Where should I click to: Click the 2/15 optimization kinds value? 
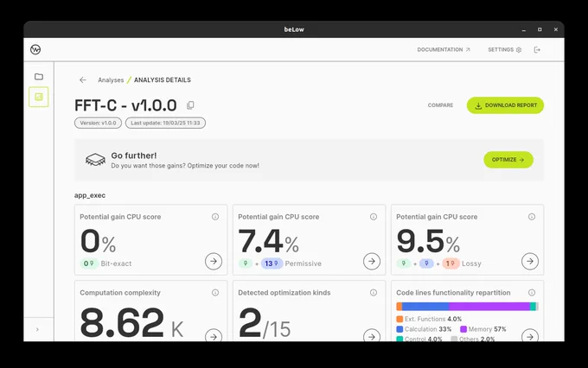pos(265,323)
